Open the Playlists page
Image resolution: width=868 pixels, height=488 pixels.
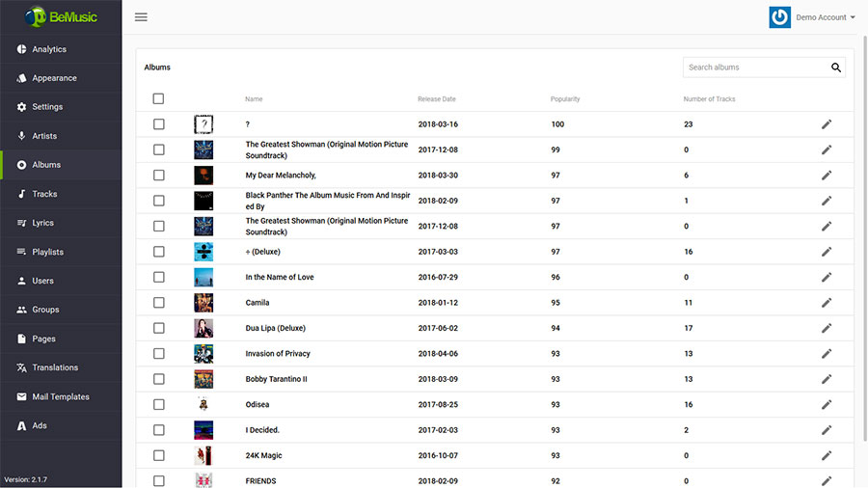(47, 252)
